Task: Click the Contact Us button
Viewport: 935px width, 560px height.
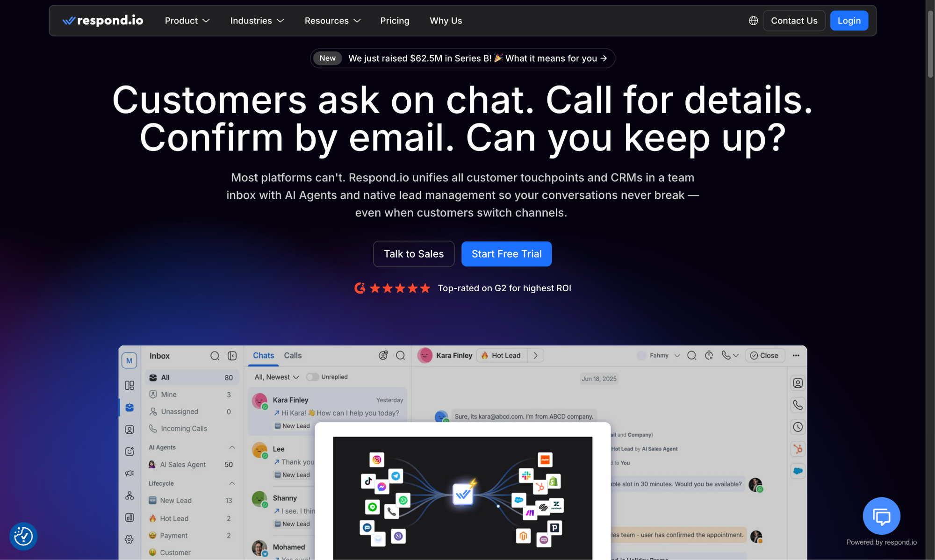Action: (x=794, y=21)
